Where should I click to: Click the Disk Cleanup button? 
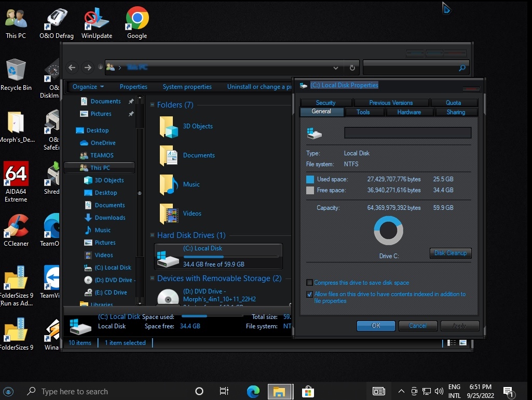point(450,253)
